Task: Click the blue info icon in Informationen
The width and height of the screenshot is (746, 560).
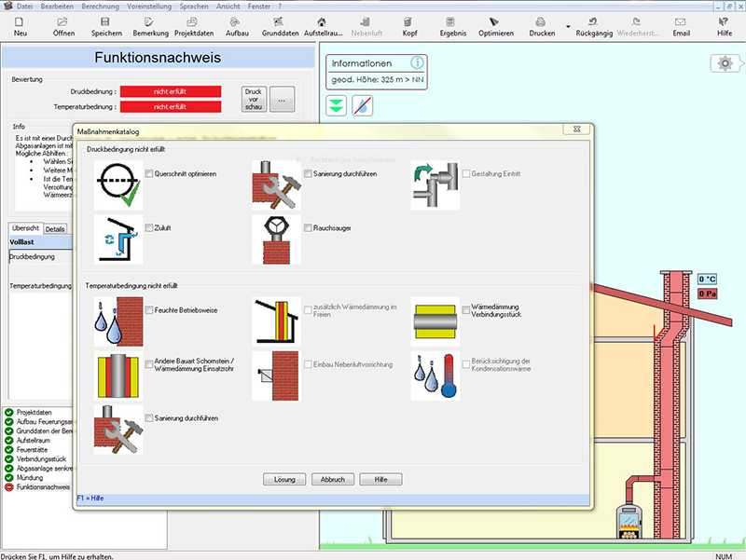Action: [418, 63]
